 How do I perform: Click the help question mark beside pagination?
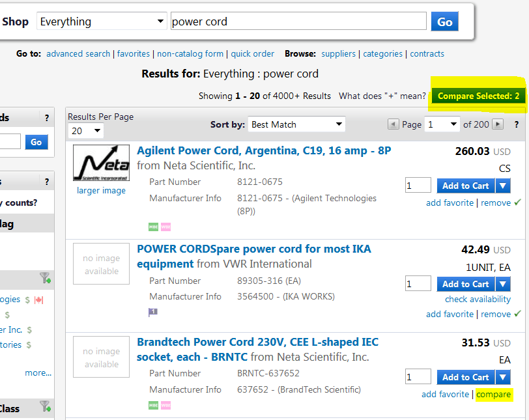[516, 125]
